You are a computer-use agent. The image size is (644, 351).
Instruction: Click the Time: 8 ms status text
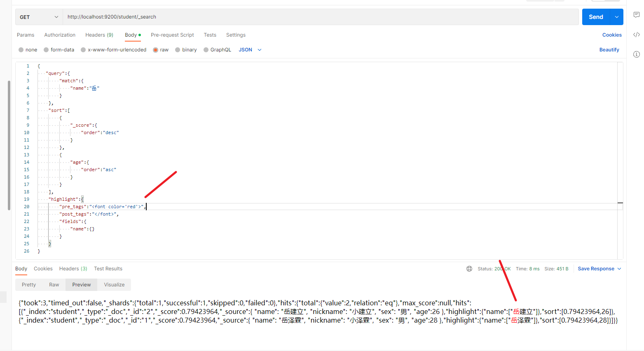pyautogui.click(x=527, y=269)
